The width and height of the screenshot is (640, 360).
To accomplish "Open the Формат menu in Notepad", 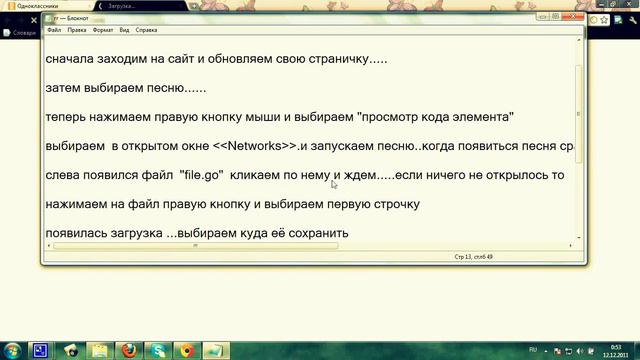I will [x=103, y=30].
